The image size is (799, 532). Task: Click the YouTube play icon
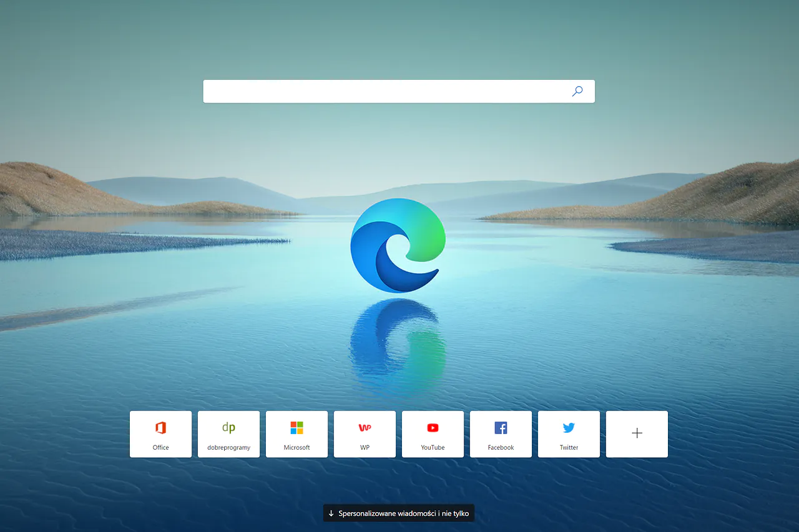(433, 428)
